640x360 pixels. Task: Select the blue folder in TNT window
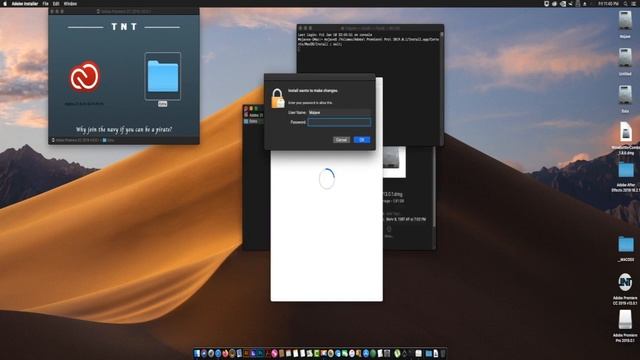[162, 76]
